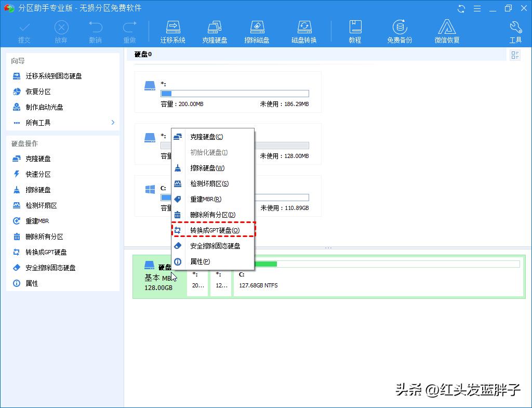Viewport: 532px width, 408px height.
Task: Click the refresh icon in the title bar
Action: pos(461,8)
